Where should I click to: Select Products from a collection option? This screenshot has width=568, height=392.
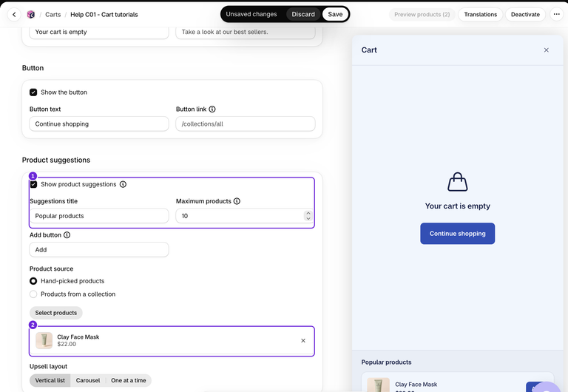pos(33,294)
